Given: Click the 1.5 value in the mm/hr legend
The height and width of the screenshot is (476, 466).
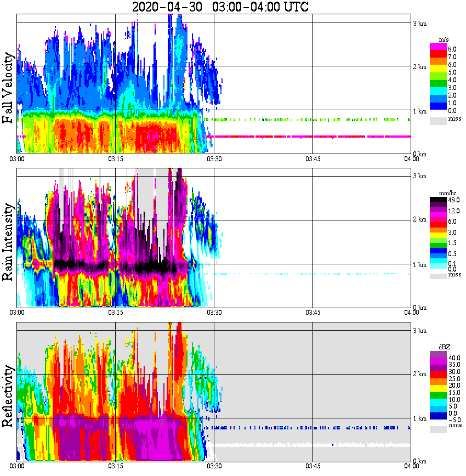Looking at the screenshot, I should tap(452, 243).
